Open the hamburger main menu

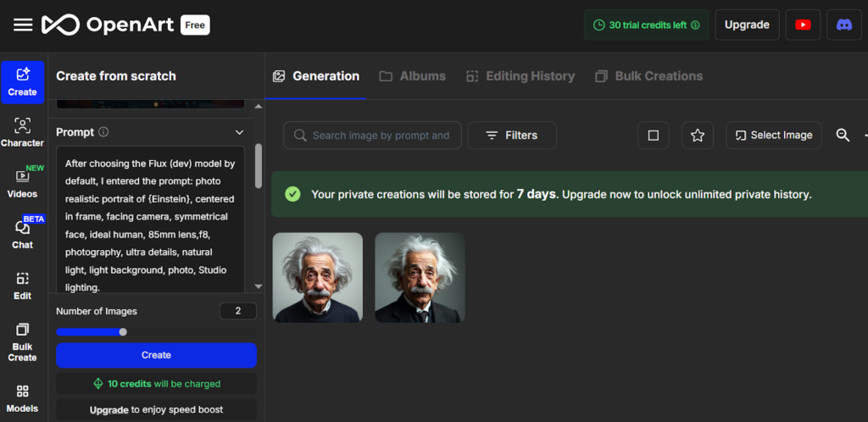click(x=23, y=25)
